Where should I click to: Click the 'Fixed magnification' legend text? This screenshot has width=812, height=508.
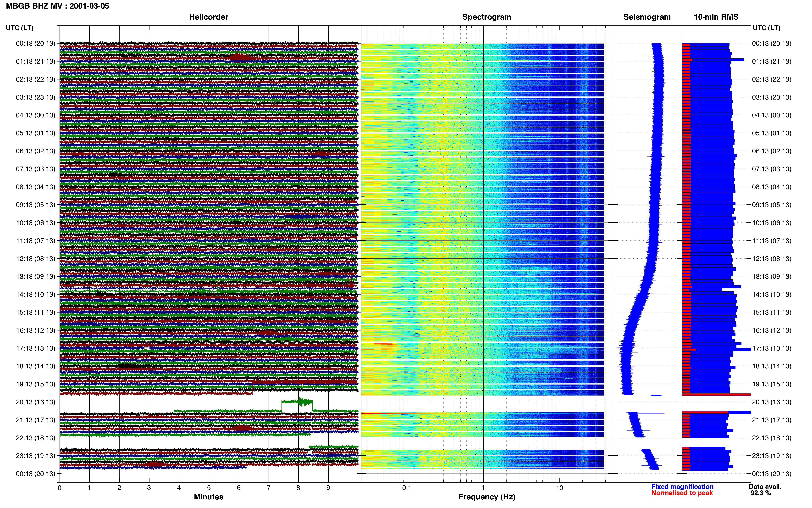point(682,487)
